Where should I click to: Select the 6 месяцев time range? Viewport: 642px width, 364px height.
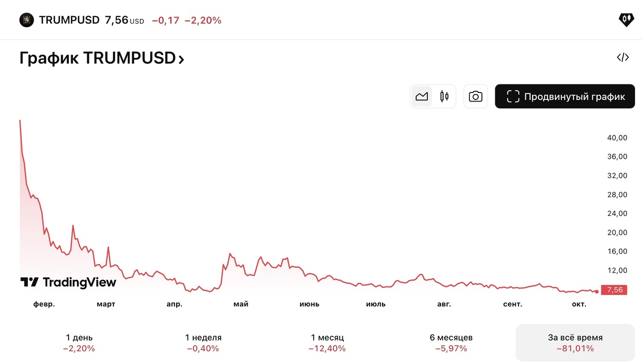tap(452, 343)
